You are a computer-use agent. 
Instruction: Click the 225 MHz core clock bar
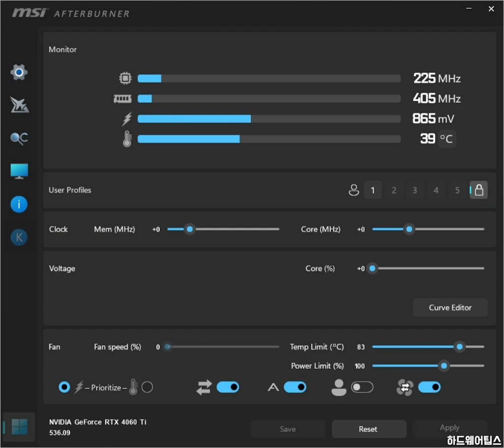269,78
